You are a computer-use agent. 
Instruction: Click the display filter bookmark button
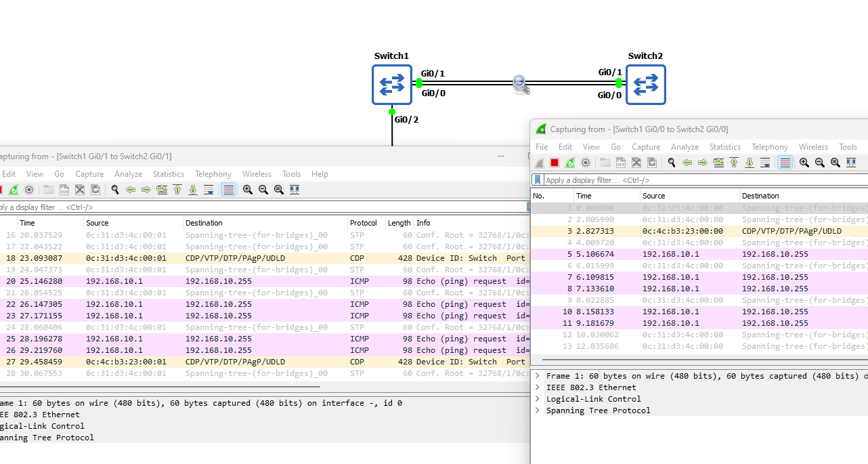pos(538,180)
